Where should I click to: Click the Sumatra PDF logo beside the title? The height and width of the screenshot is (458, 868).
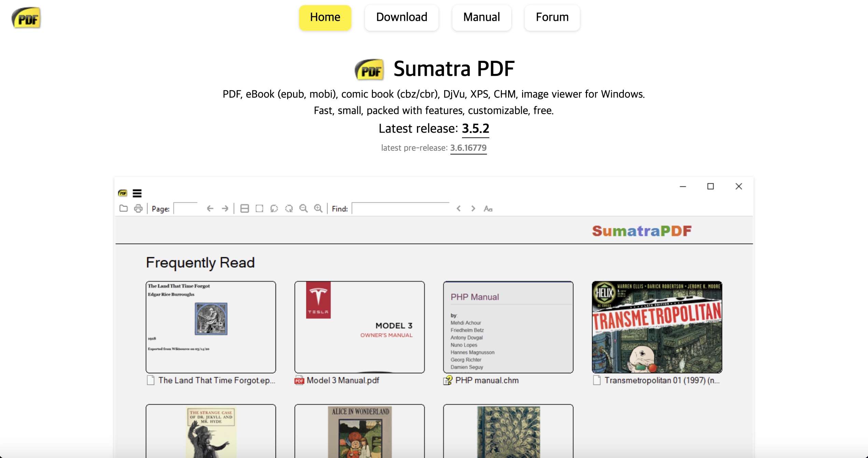click(369, 69)
